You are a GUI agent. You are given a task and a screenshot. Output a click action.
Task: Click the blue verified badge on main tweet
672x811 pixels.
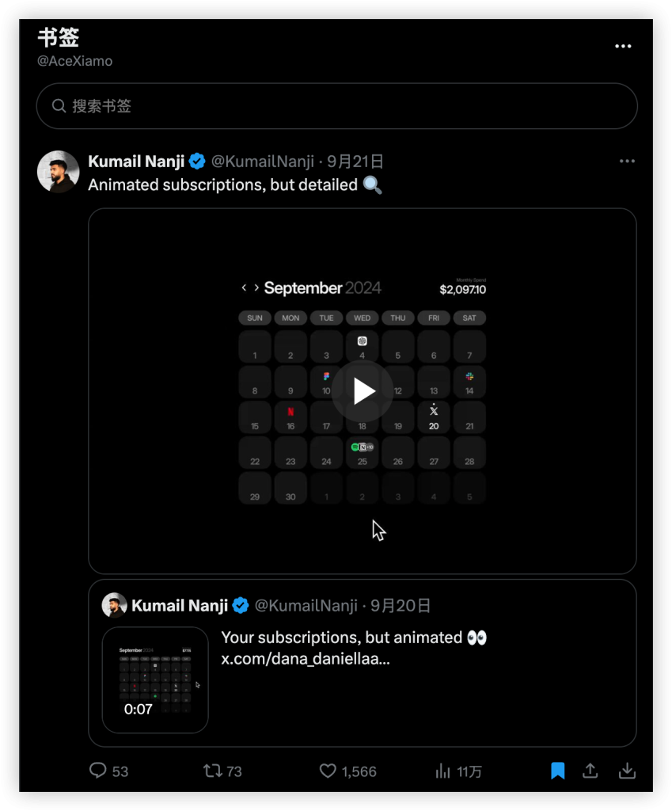[x=197, y=162]
